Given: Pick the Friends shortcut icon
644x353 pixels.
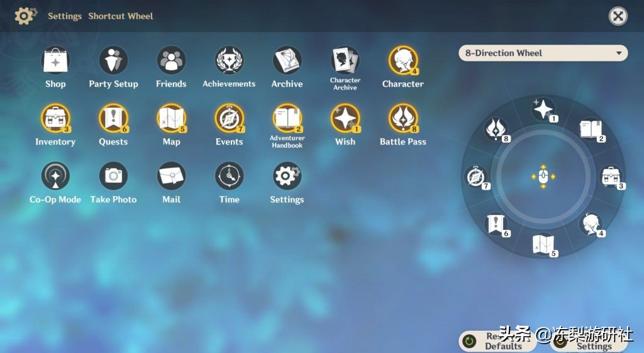Looking at the screenshot, I should pyautogui.click(x=171, y=61).
